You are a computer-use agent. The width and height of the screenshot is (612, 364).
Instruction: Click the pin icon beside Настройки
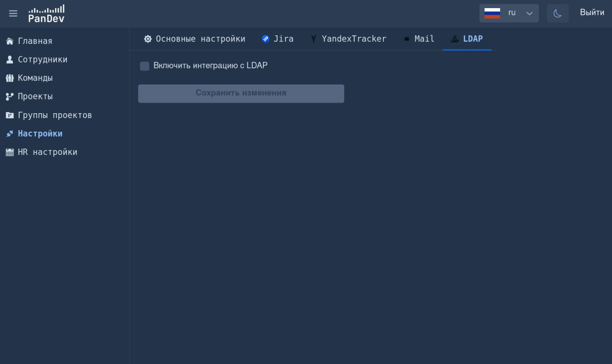click(10, 134)
